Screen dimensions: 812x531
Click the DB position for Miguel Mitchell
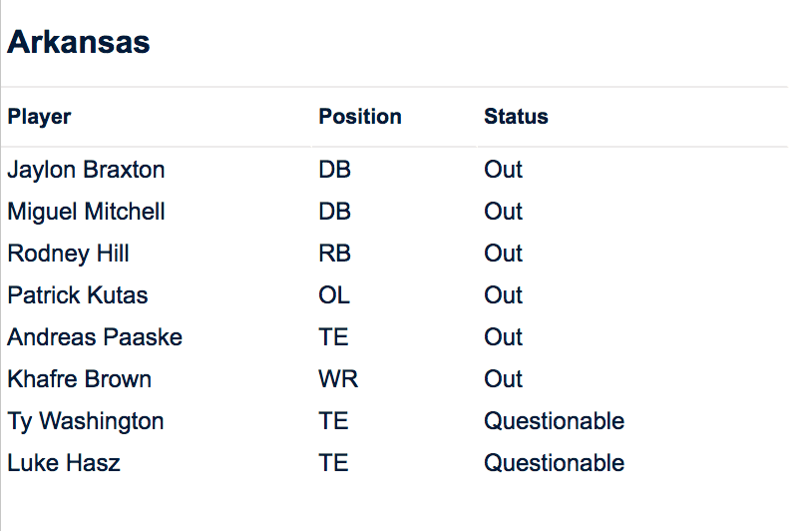(334, 212)
